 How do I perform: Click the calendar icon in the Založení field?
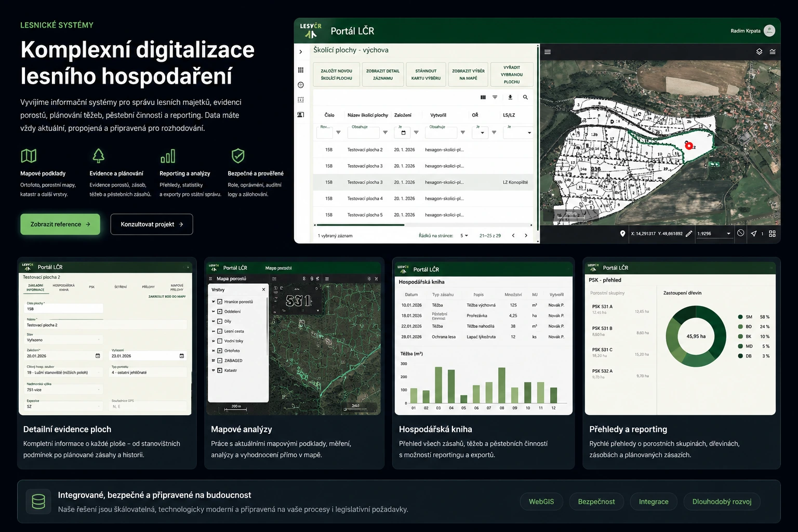tap(98, 356)
